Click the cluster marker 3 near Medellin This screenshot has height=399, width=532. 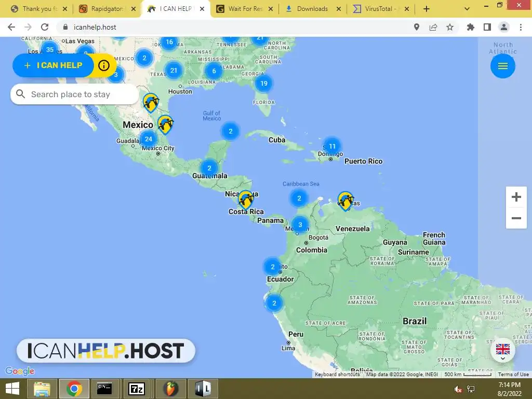pyautogui.click(x=300, y=224)
